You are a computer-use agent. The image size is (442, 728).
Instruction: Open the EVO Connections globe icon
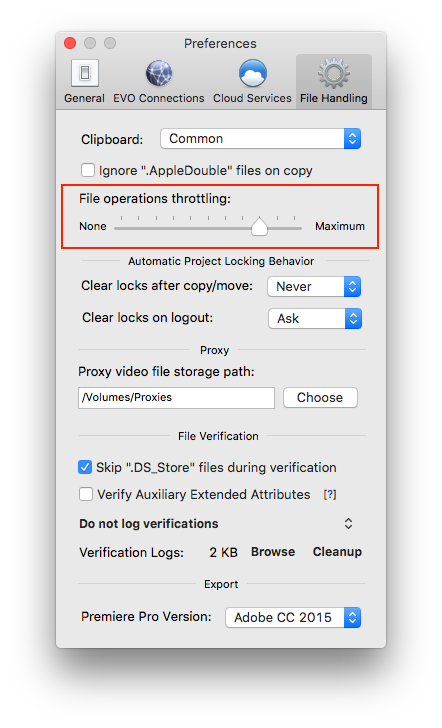(x=159, y=73)
